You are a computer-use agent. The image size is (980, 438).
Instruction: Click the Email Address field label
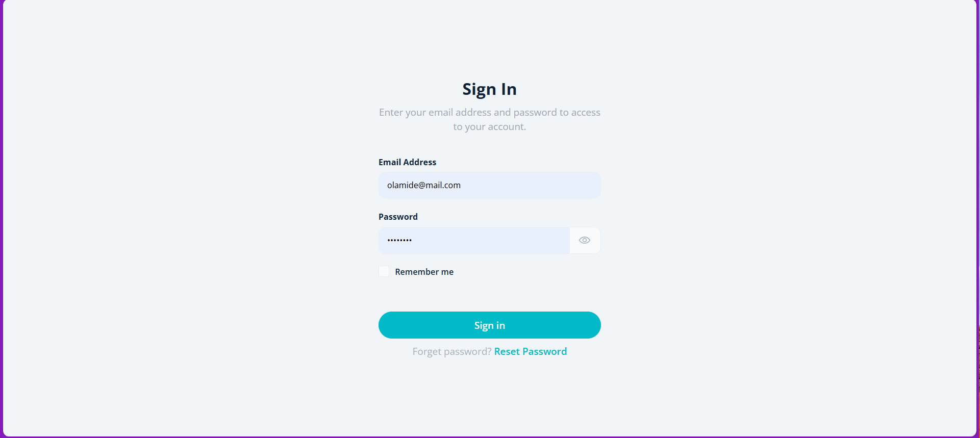407,162
